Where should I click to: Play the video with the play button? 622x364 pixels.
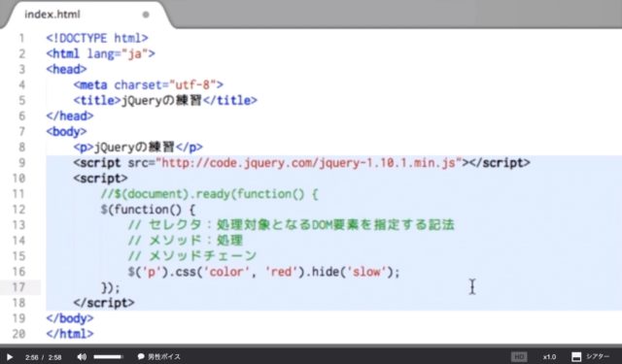point(10,357)
